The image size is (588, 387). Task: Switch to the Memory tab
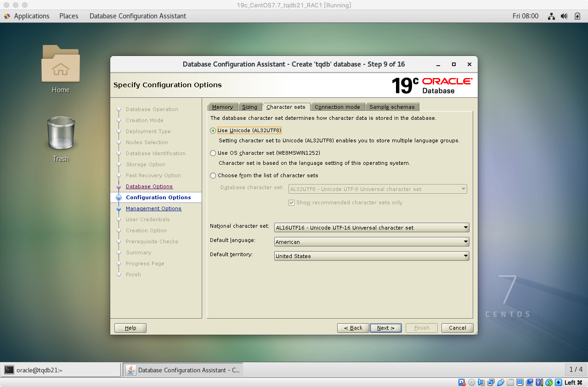pyautogui.click(x=223, y=107)
